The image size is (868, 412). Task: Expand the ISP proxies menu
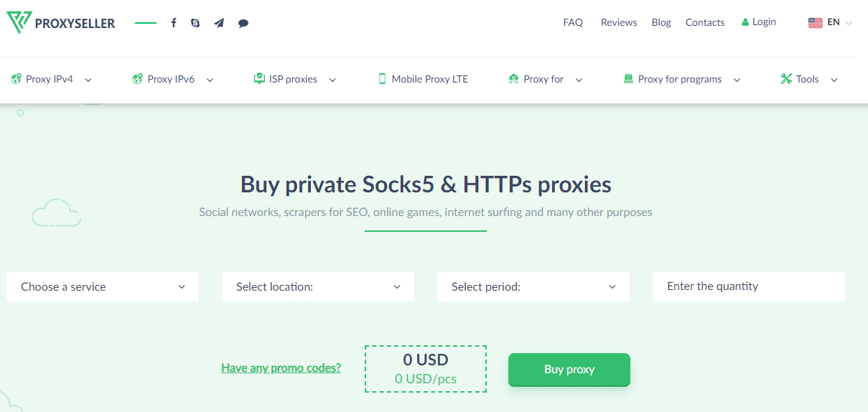[x=295, y=79]
